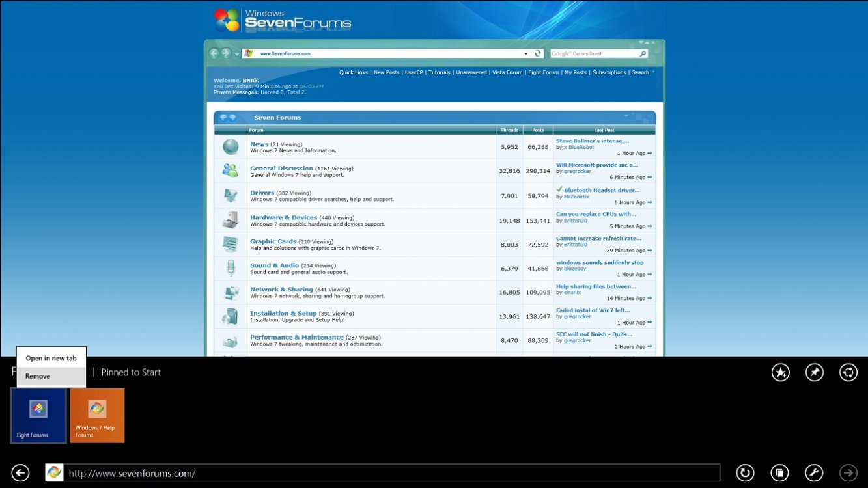
Task: Open user Britton30 in Graphic Cards row
Action: (576, 245)
